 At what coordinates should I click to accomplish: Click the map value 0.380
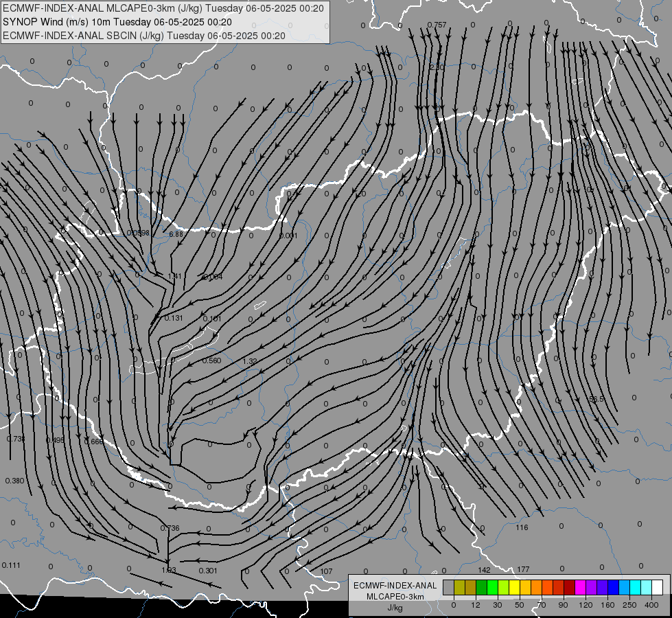pos(14,481)
